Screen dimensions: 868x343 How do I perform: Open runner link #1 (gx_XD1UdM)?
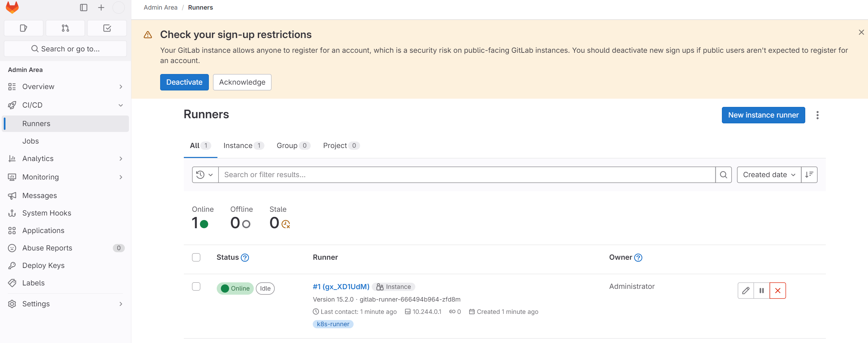(x=341, y=287)
